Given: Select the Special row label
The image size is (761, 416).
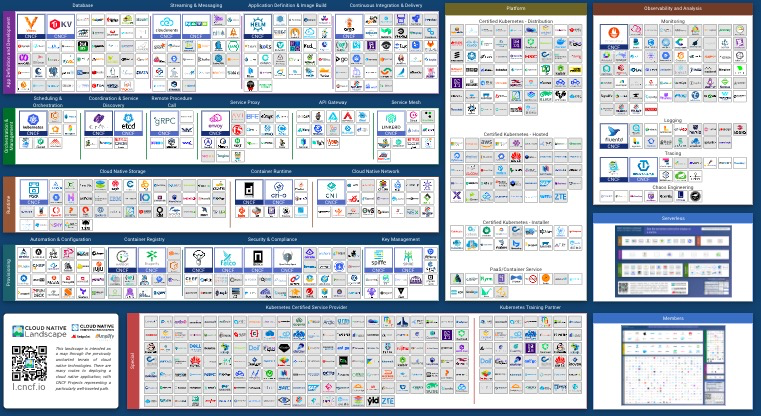Looking at the screenshot, I should [x=132, y=361].
